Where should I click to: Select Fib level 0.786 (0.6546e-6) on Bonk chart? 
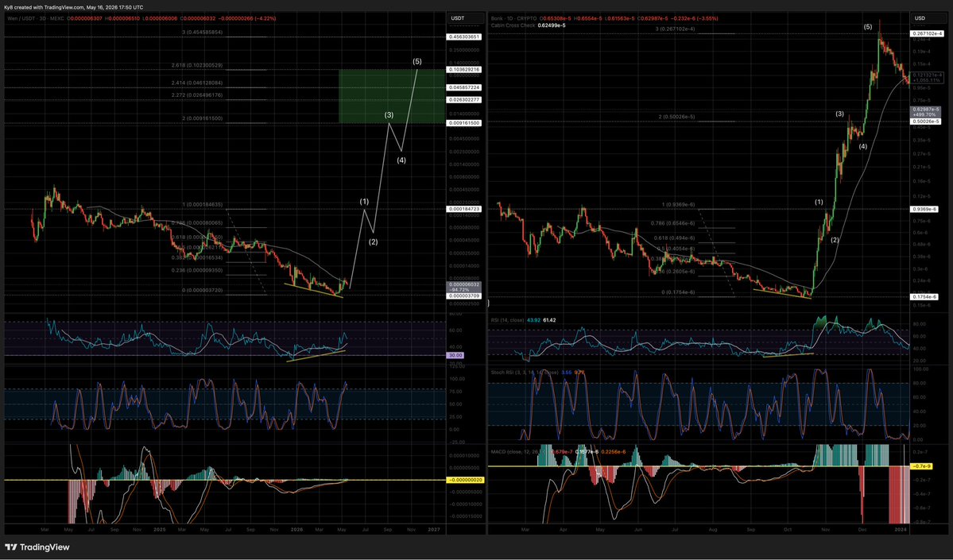[x=672, y=223]
